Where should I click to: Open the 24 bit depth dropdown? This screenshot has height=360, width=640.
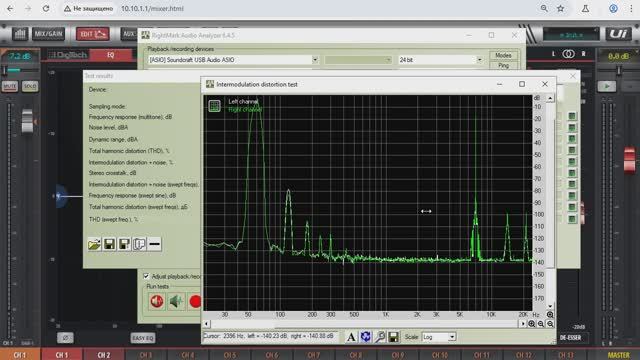click(480, 60)
